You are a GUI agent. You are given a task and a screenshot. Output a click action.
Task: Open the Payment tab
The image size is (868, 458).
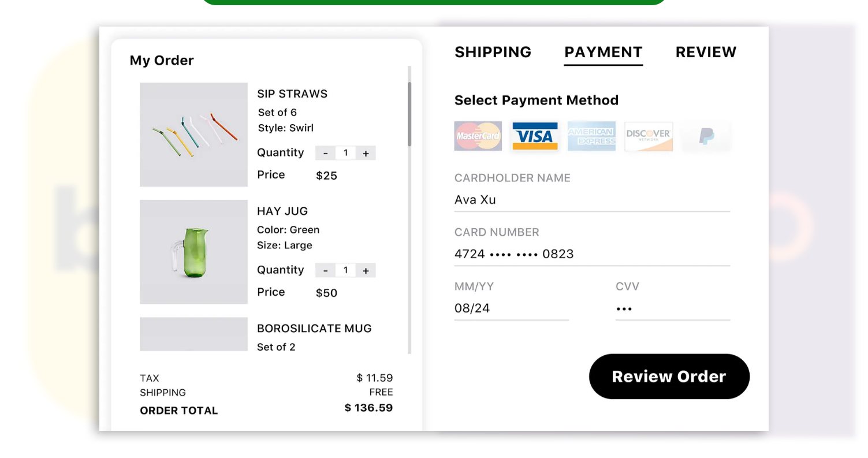603,52
